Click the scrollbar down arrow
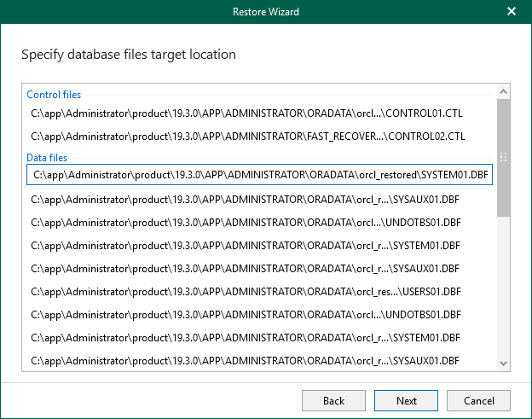Screen dimensions: 532x419 click(x=503, y=364)
